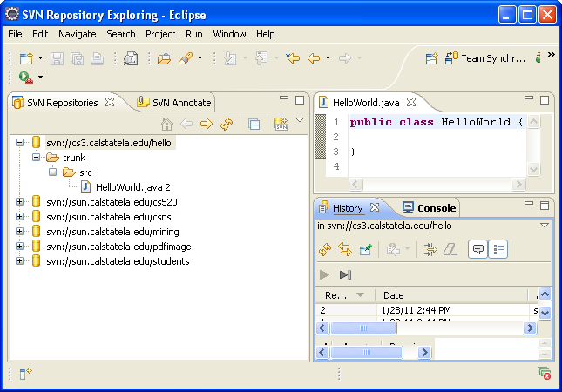Image resolution: width=562 pixels, height=392 pixels.
Task: Switch to Team Synchronizing perspective
Action: tap(485, 58)
